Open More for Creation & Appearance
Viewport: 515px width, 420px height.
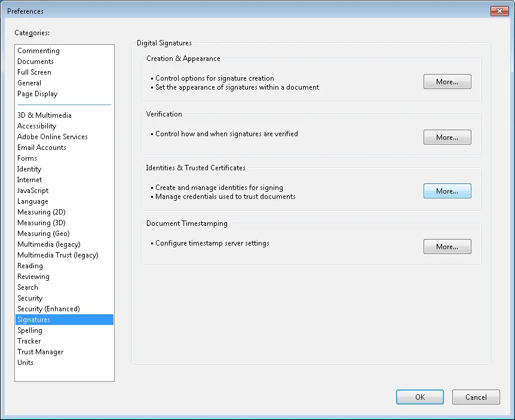447,81
